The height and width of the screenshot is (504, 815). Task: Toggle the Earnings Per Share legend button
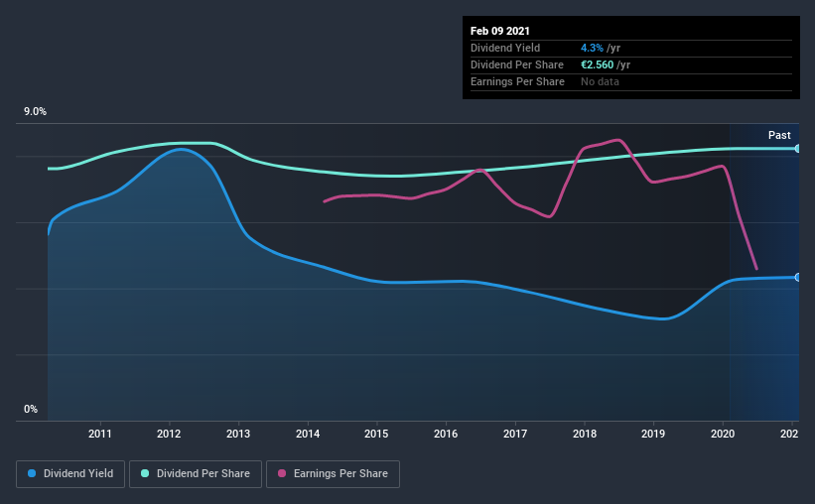[333, 474]
